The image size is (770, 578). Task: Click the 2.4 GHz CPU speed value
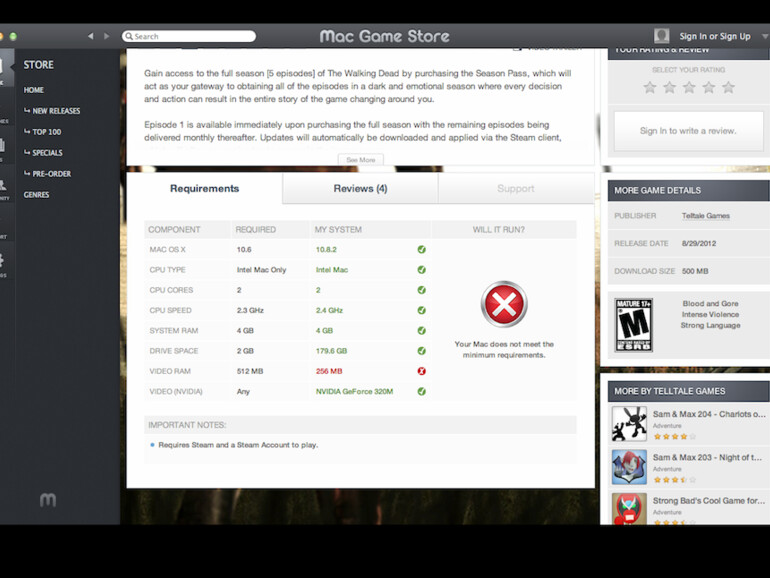coord(329,310)
